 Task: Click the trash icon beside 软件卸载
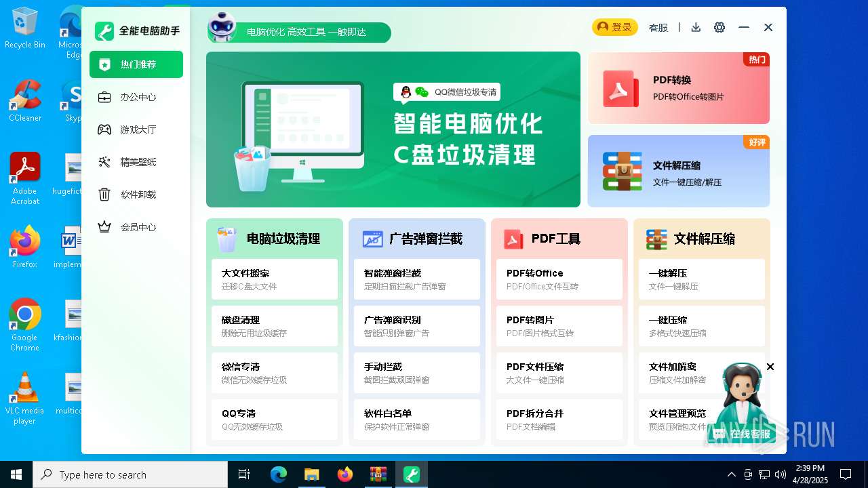click(x=104, y=195)
